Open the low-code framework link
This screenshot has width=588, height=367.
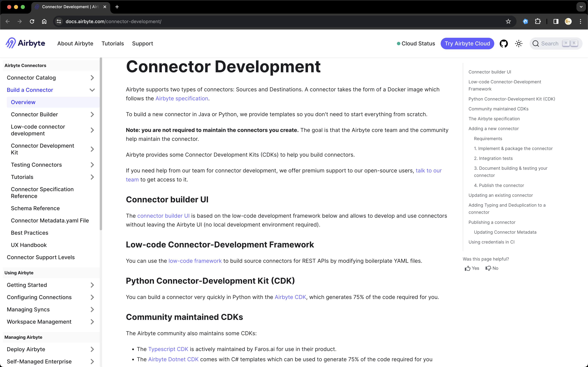click(195, 261)
